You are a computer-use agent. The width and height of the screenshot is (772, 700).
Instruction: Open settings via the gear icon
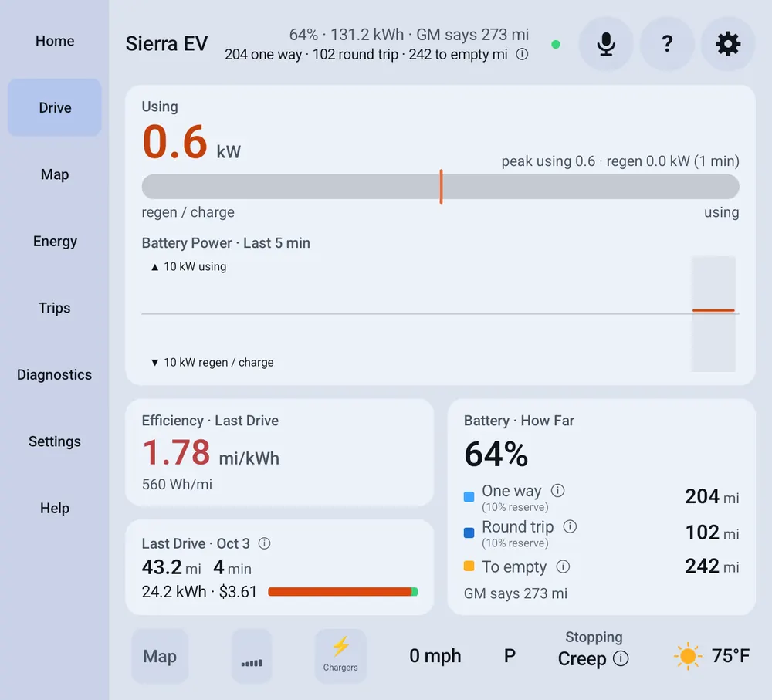(728, 44)
